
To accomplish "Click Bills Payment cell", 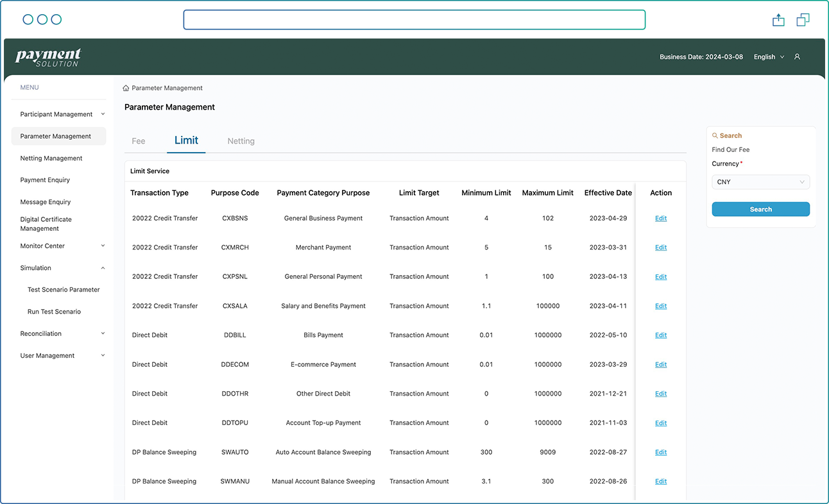I will click(323, 335).
